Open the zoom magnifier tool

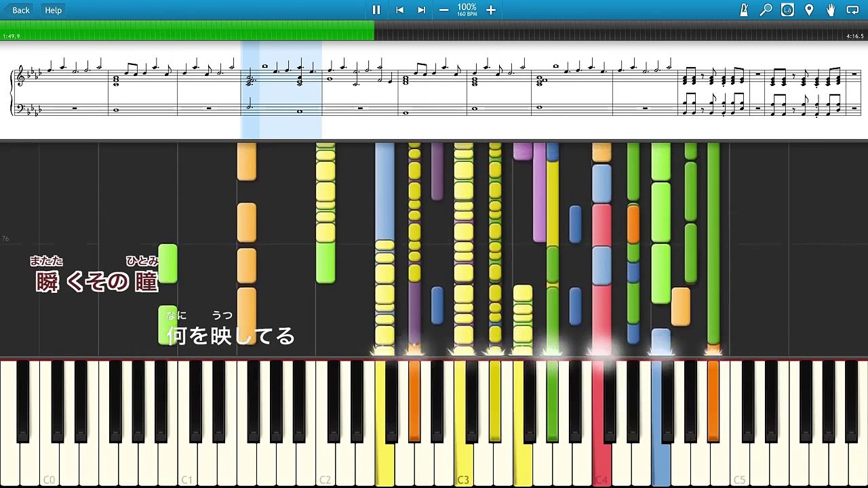(x=766, y=9)
